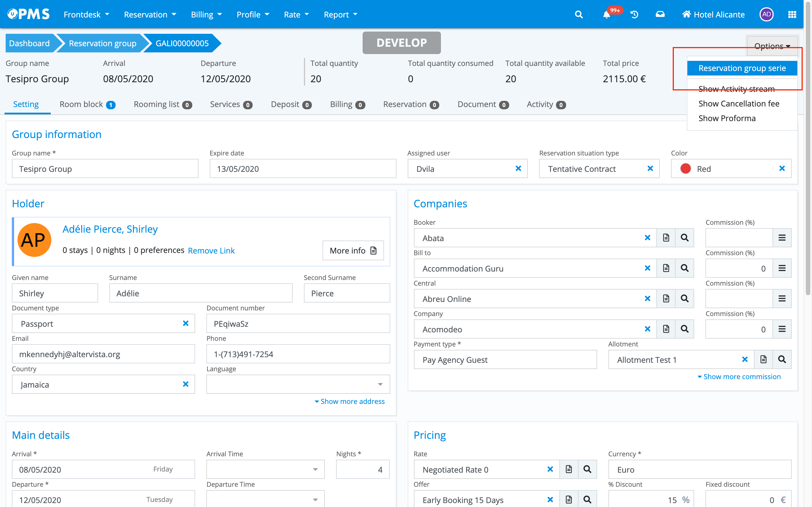Open Bill to company document icon
812x507 pixels.
pyautogui.click(x=666, y=268)
